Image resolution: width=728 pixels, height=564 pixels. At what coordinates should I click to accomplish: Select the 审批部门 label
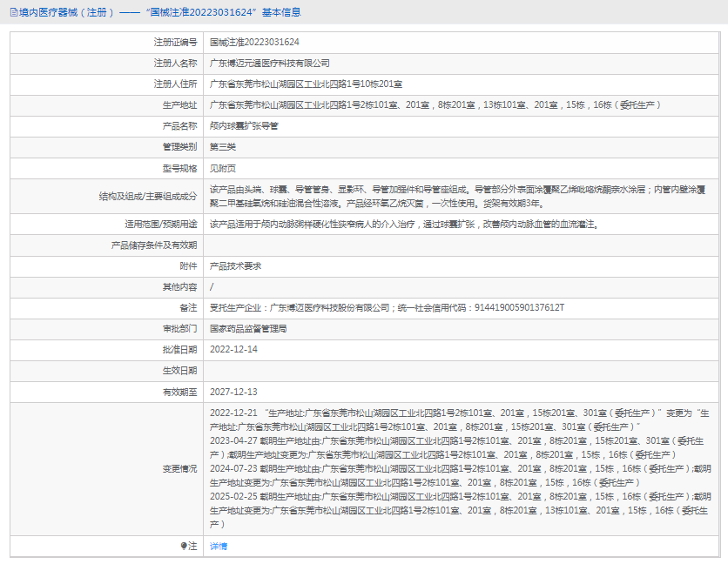tap(179, 329)
